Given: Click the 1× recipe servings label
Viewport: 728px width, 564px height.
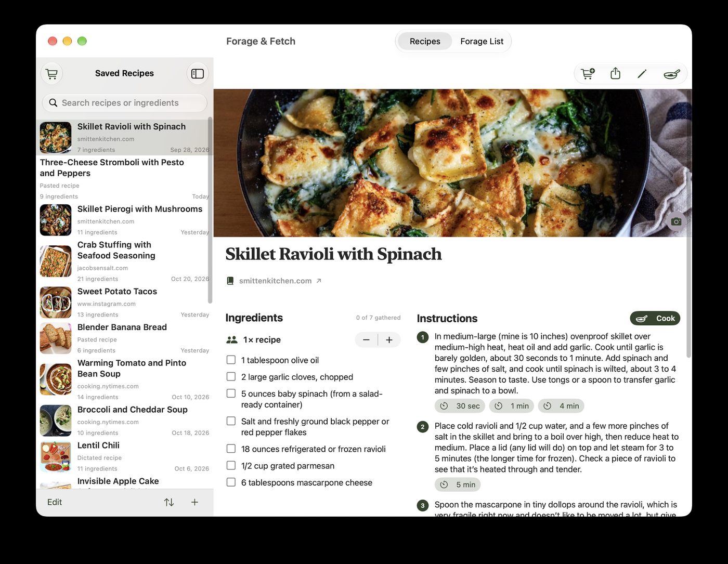Looking at the screenshot, I should pyautogui.click(x=262, y=340).
